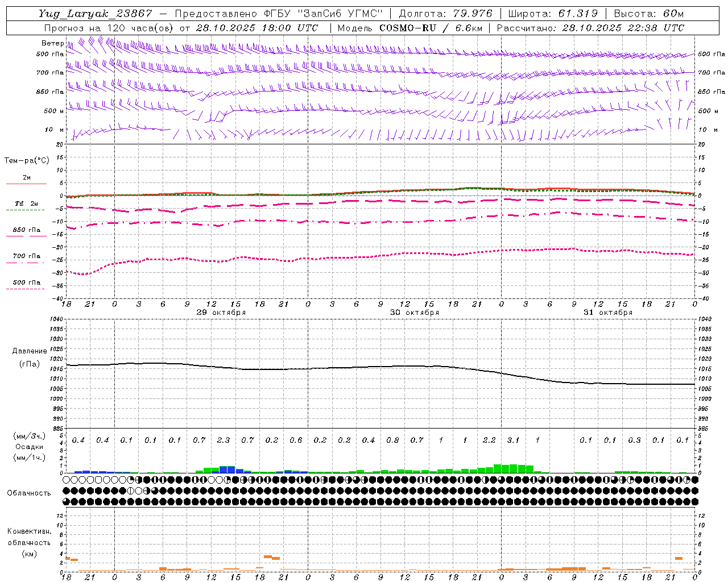This screenshot has height=582, width=728.
Task: Click the (мм/3ч.) units label
Action: pyautogui.click(x=29, y=436)
